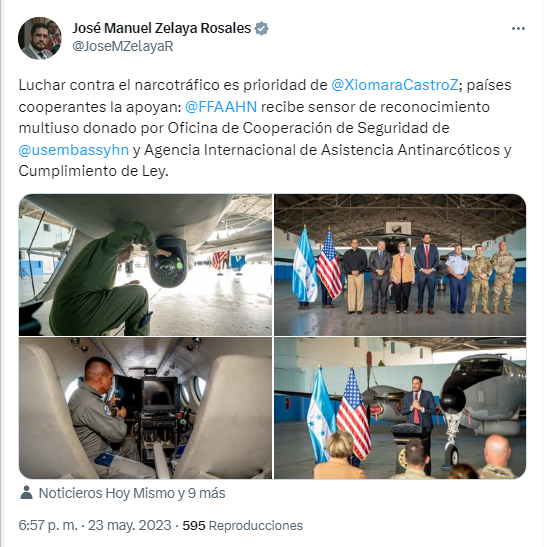Follow the @usembassyhn mention link
The image size is (544, 547).
[74, 150]
